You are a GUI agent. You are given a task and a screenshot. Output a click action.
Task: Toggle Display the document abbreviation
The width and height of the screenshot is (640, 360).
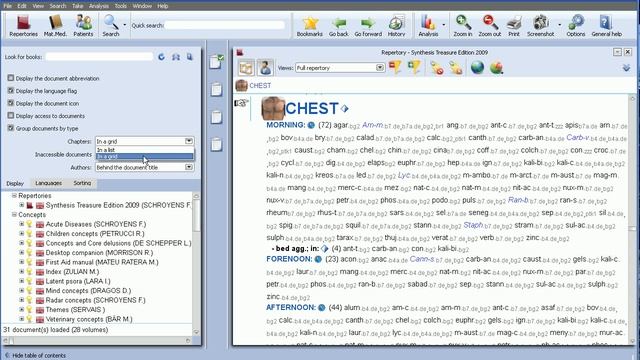click(x=11, y=78)
